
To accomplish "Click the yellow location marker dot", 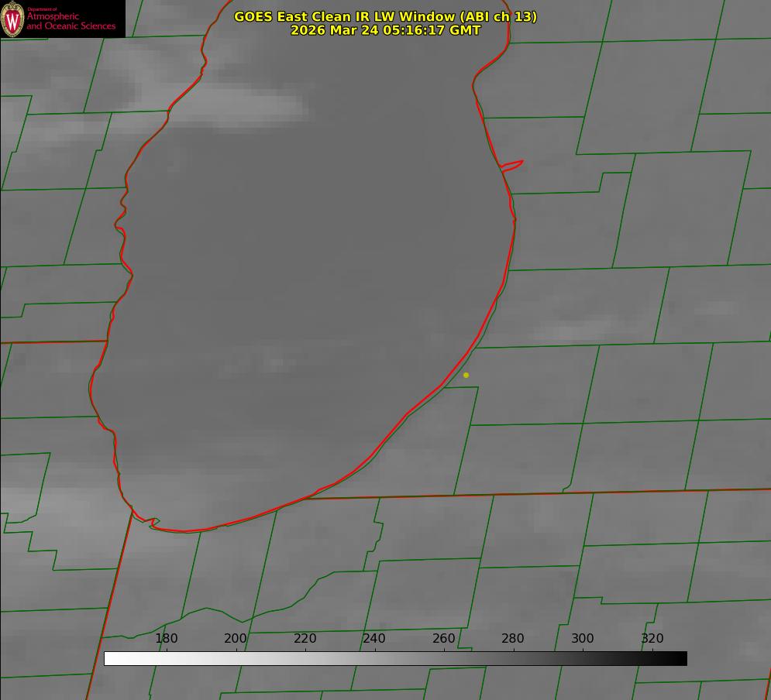I will 466,375.
